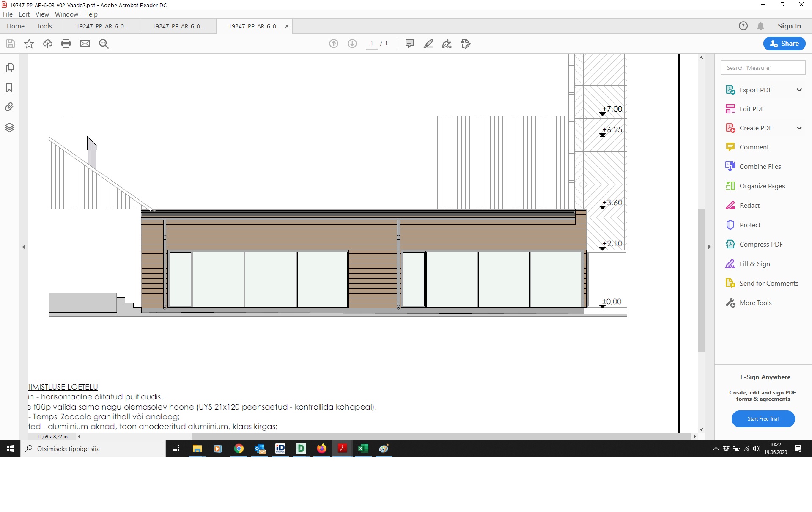Send file by email icon
The width and height of the screenshot is (812, 512).
85,44
